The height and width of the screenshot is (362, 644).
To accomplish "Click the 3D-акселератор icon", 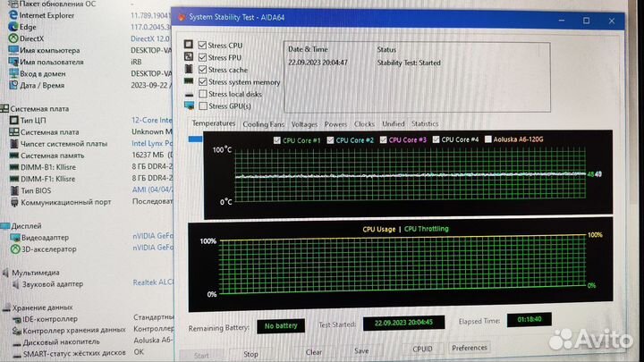I will tap(15, 249).
